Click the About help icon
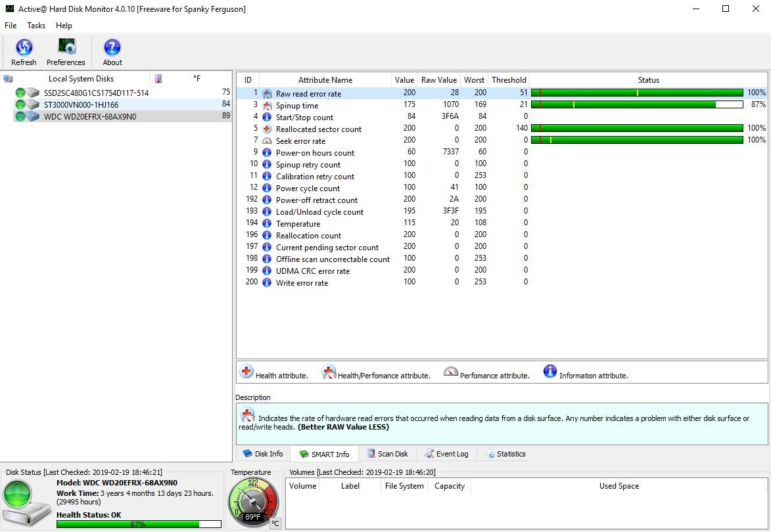 112,52
